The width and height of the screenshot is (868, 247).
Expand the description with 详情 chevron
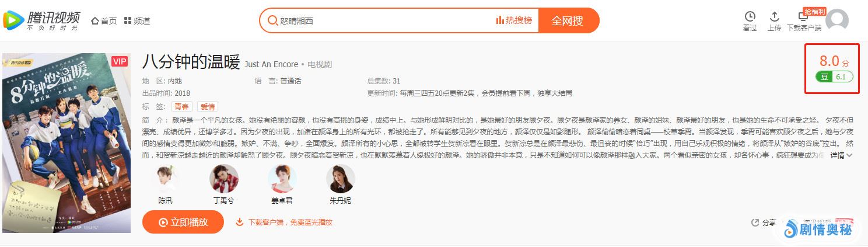coord(842,155)
